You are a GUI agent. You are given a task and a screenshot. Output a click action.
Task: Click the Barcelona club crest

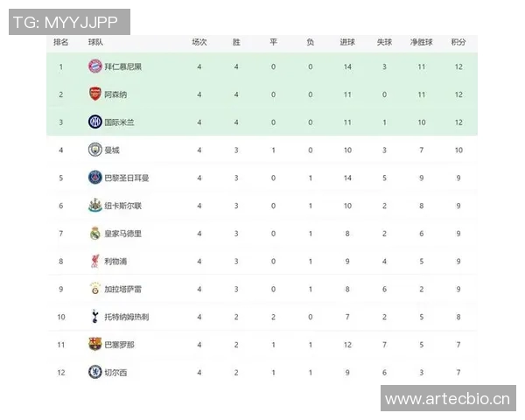point(94,345)
